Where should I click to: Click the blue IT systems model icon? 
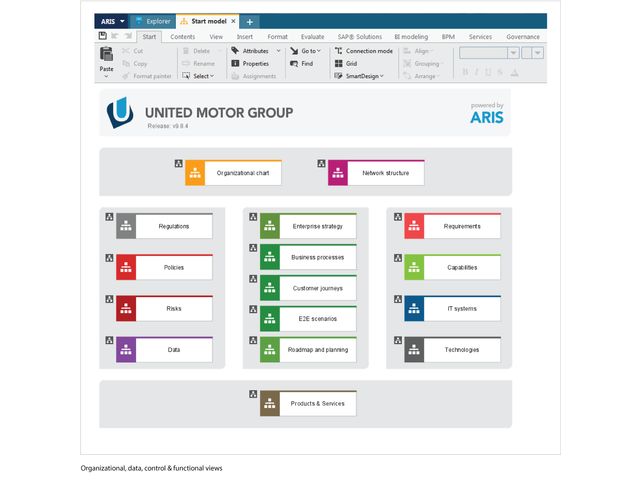(414, 308)
